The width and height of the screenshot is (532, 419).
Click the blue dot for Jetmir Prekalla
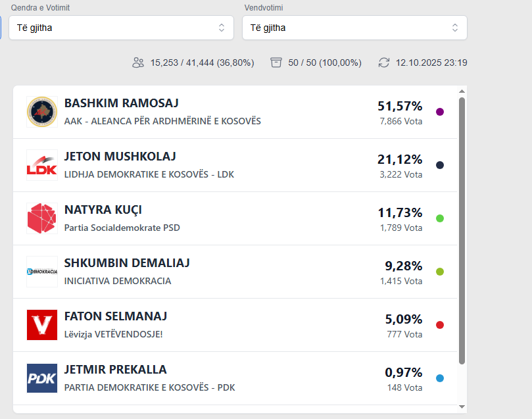pos(440,378)
